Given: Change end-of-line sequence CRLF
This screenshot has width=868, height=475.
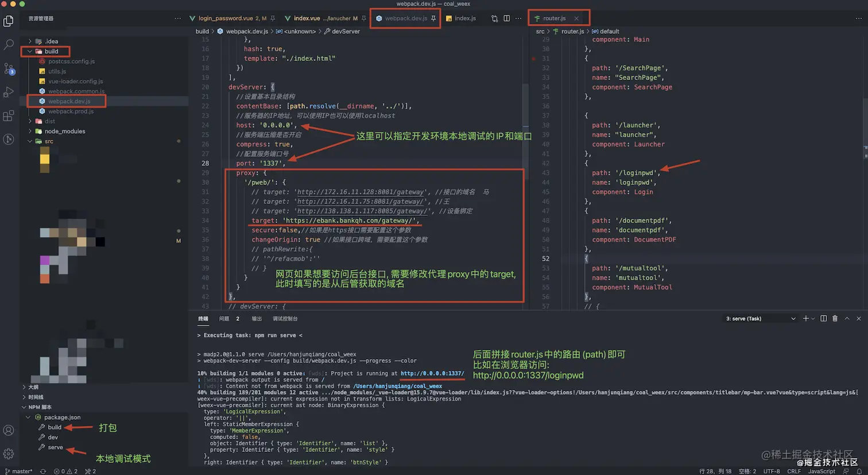Looking at the screenshot, I should (794, 471).
